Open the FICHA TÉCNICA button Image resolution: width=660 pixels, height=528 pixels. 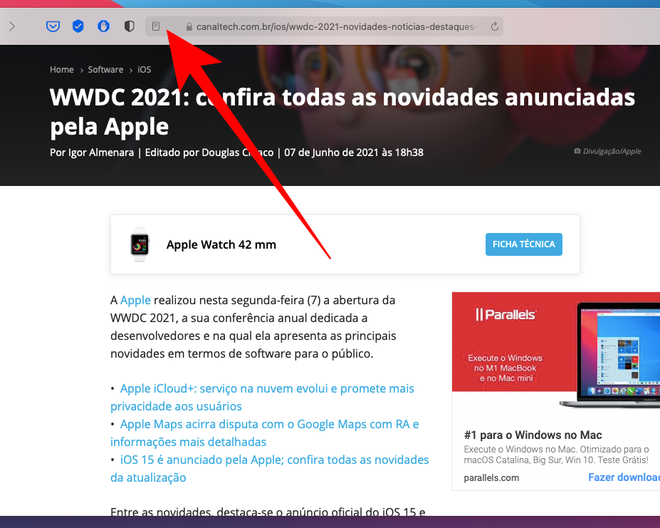click(524, 244)
